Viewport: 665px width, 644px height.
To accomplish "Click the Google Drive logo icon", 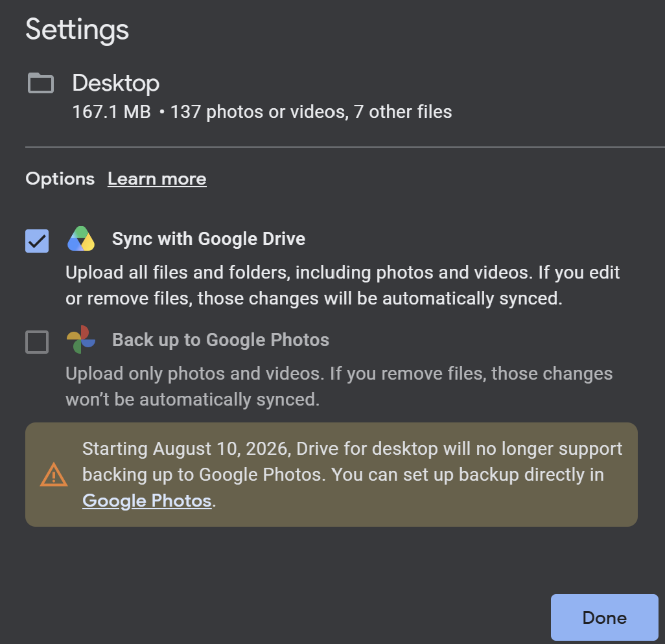I will pyautogui.click(x=81, y=238).
